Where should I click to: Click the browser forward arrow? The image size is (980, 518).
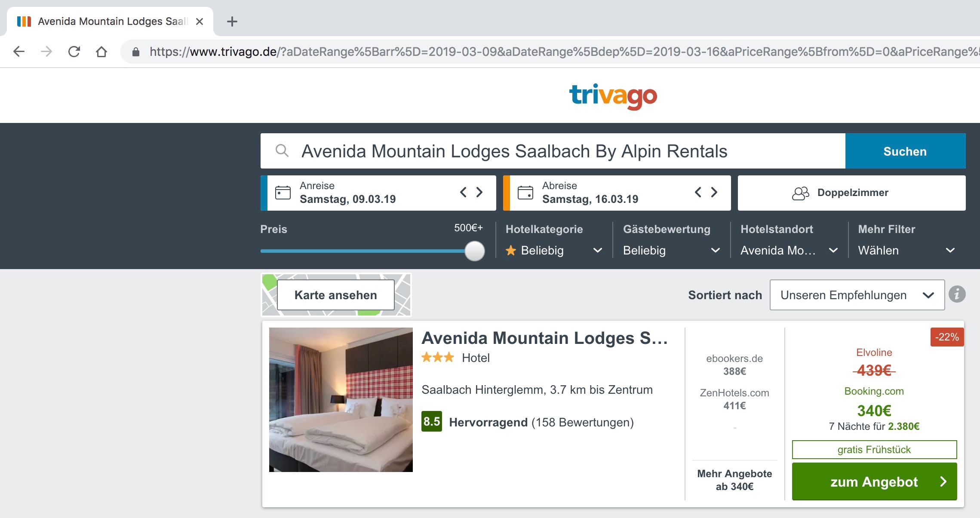coord(46,52)
